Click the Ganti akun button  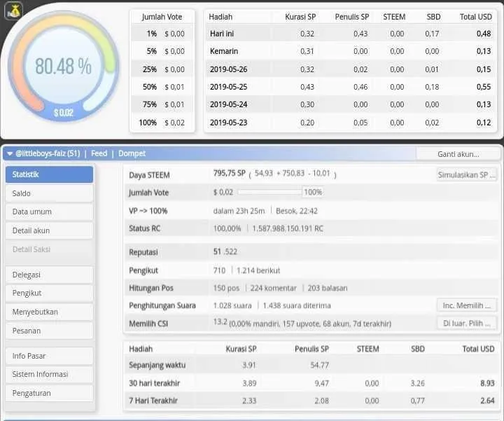pyautogui.click(x=458, y=154)
